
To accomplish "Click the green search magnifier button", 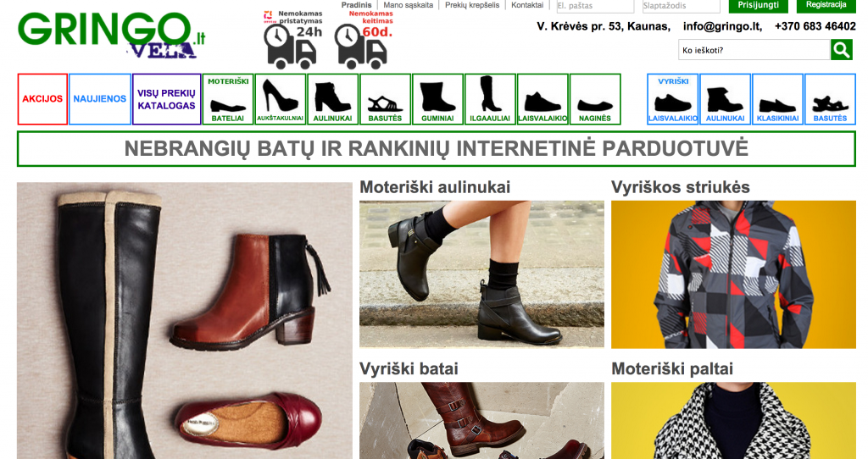I will [842, 50].
